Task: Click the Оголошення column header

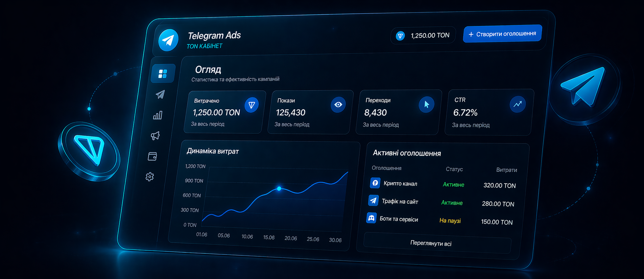Action: pos(387,168)
